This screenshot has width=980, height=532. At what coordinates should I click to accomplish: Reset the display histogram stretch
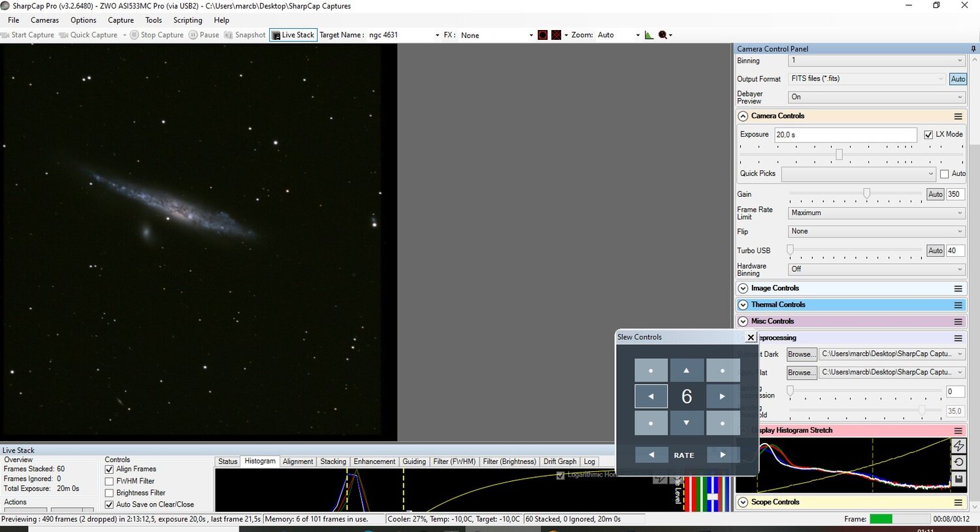958,462
